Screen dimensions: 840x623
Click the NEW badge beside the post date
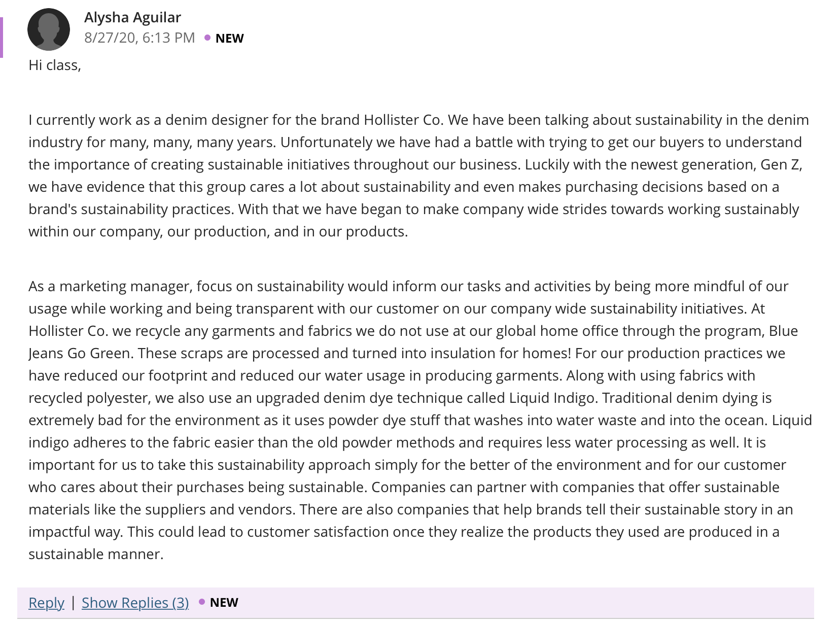(229, 39)
